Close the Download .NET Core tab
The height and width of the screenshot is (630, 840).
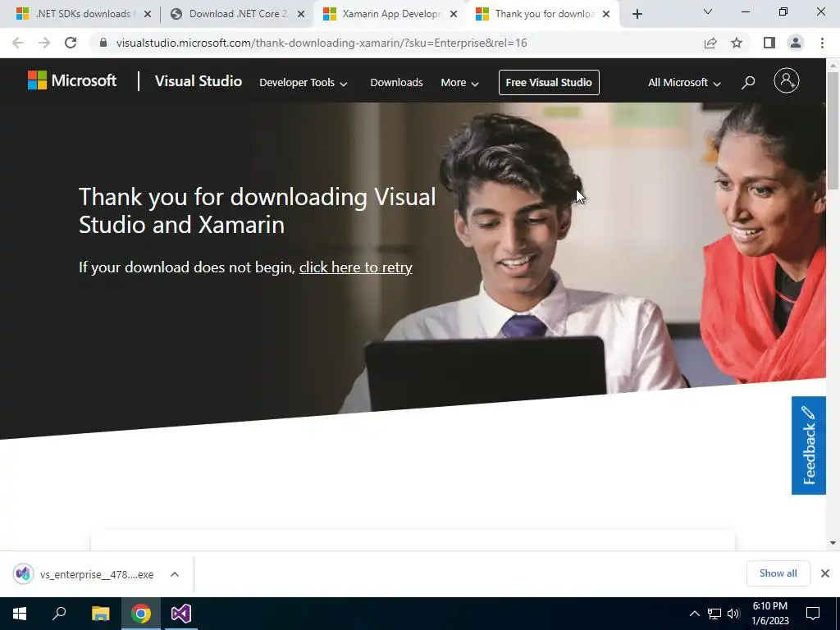click(301, 14)
